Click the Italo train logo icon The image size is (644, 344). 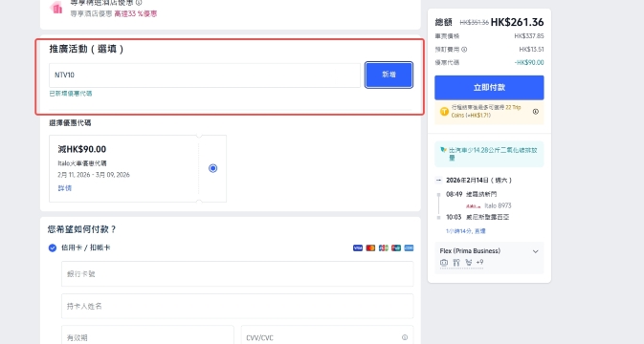(x=473, y=205)
